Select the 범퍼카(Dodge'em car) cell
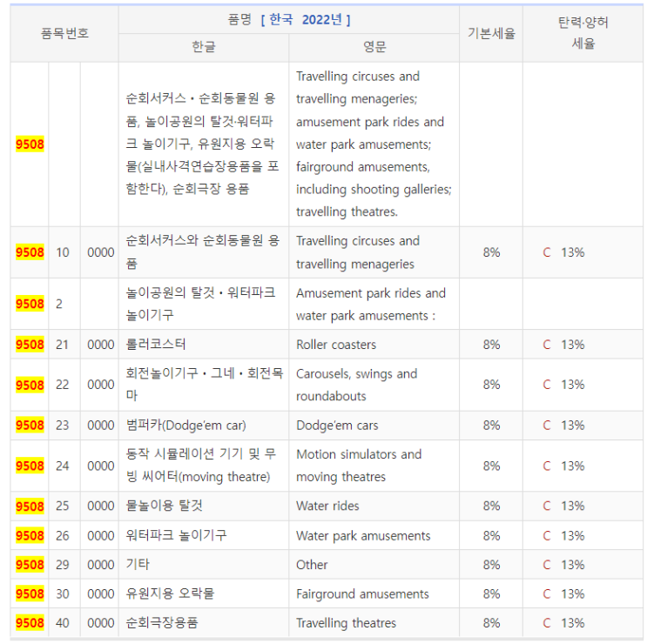 point(185,426)
